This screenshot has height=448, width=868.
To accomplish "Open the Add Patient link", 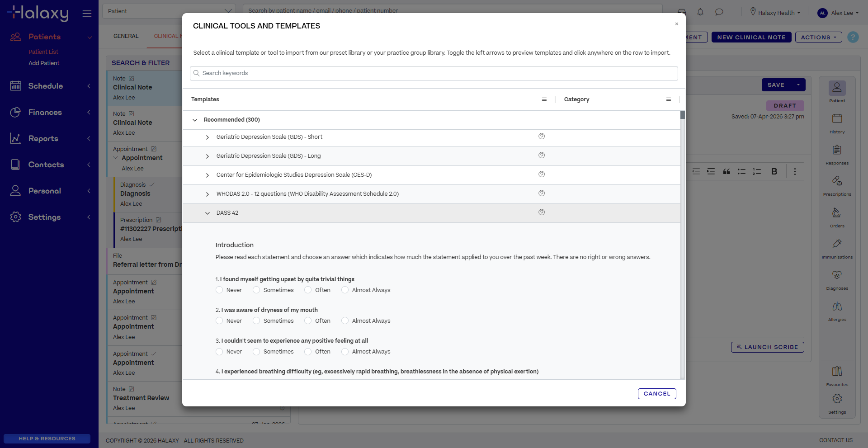I will (x=44, y=63).
